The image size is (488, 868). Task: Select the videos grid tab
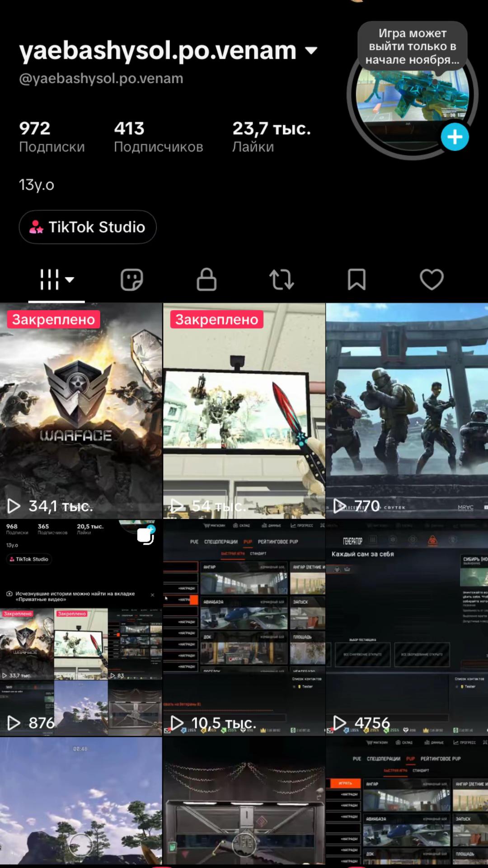point(50,279)
